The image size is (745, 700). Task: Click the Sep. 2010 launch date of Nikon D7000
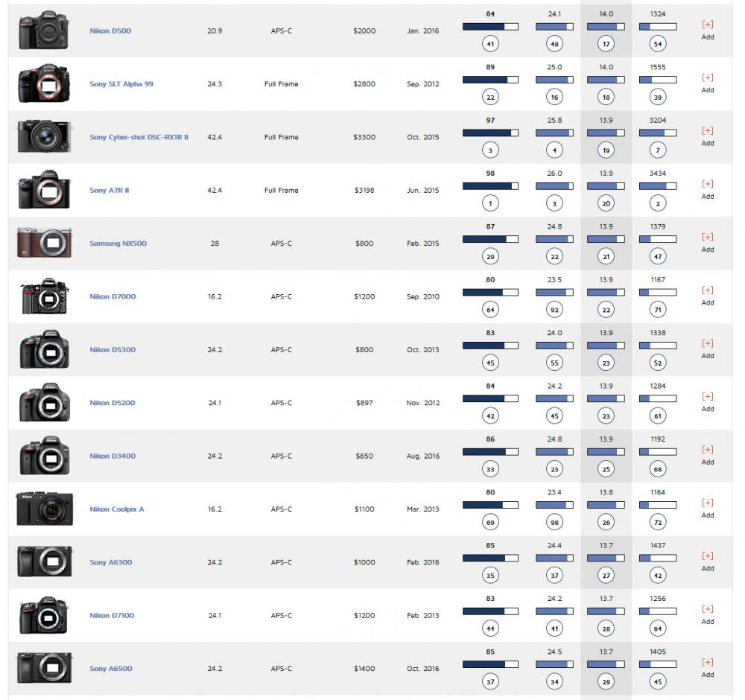pos(423,297)
